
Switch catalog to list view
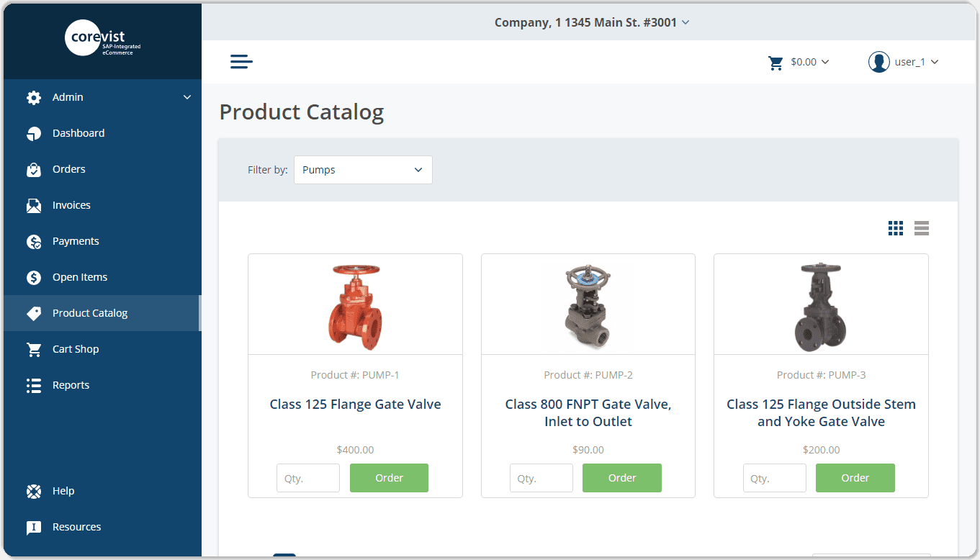pyautogui.click(x=921, y=227)
